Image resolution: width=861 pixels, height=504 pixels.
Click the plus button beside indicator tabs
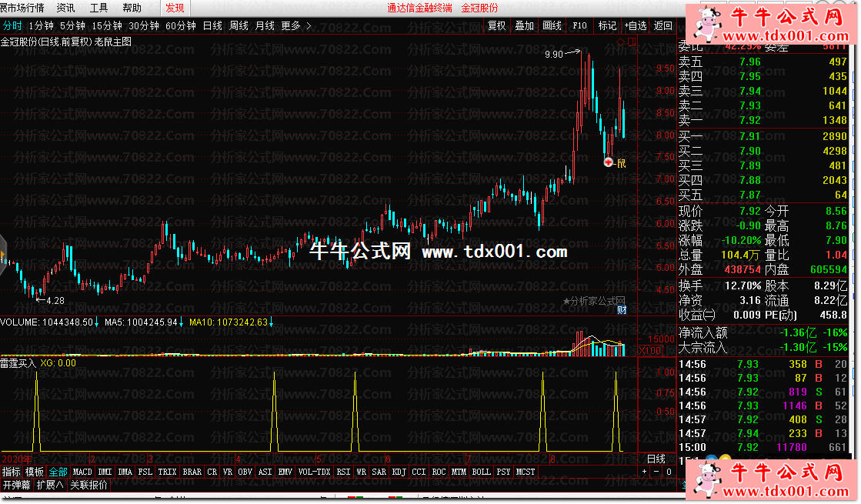tap(645, 472)
